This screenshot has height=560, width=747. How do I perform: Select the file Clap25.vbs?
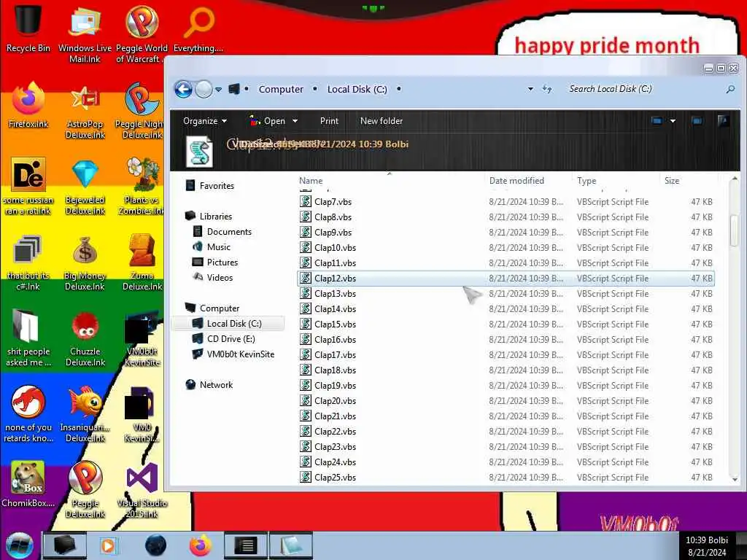(x=335, y=477)
